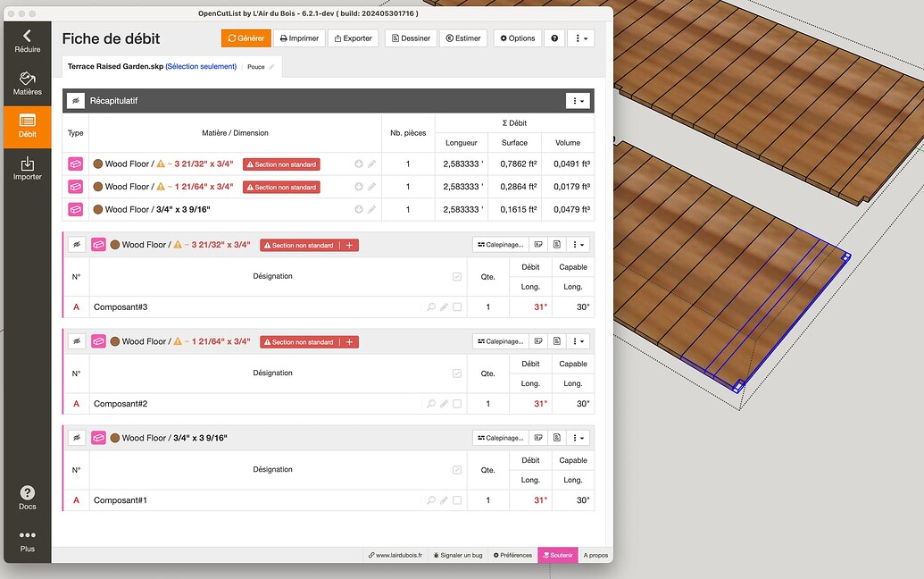Open the Importer sidebar panel
This screenshot has width=924, height=579.
(x=27, y=168)
